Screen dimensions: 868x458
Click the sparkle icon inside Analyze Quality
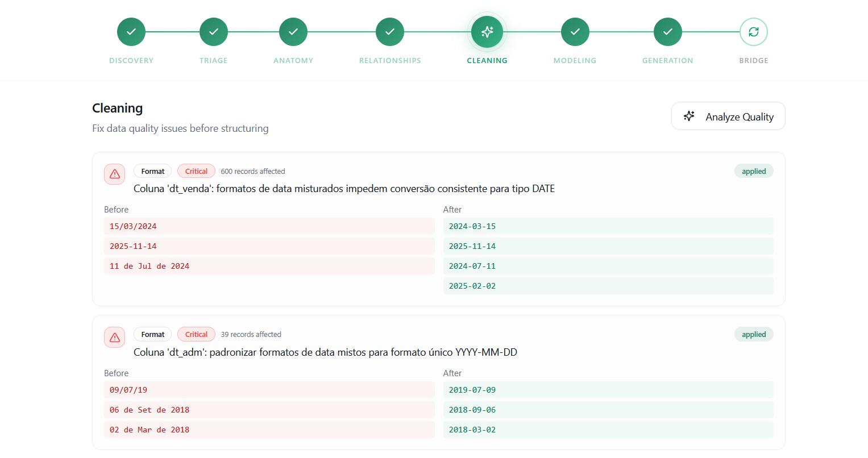point(689,116)
